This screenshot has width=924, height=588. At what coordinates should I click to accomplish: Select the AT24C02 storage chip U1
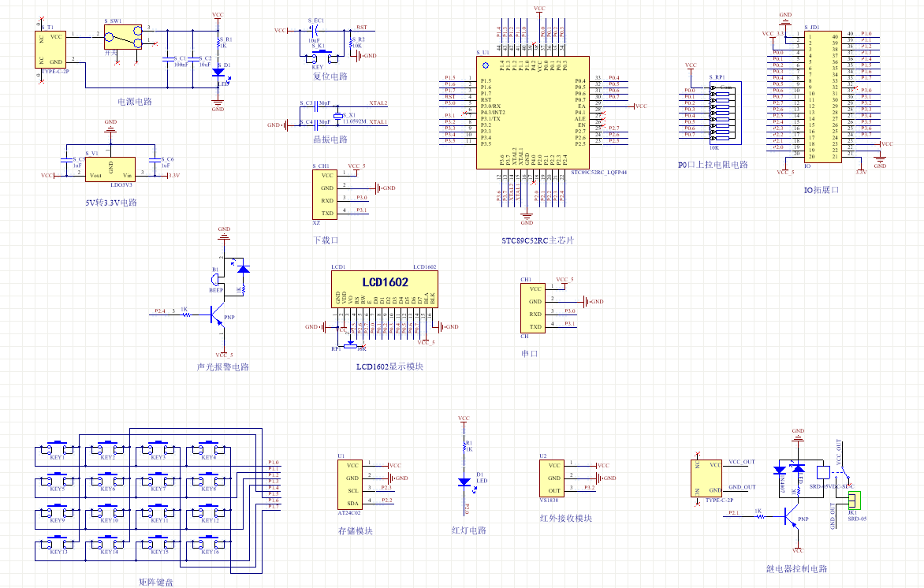(350, 484)
